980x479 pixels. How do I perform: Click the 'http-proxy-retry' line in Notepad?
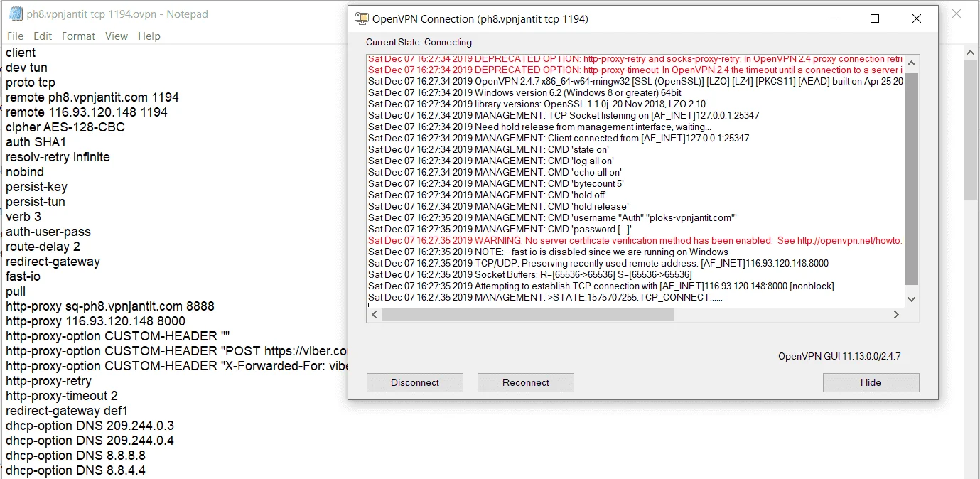48,381
